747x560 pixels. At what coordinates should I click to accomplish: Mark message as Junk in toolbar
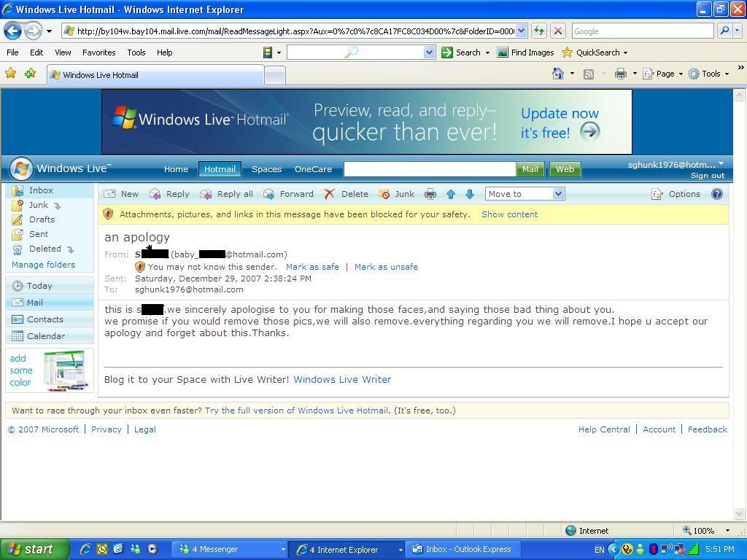[x=396, y=194]
